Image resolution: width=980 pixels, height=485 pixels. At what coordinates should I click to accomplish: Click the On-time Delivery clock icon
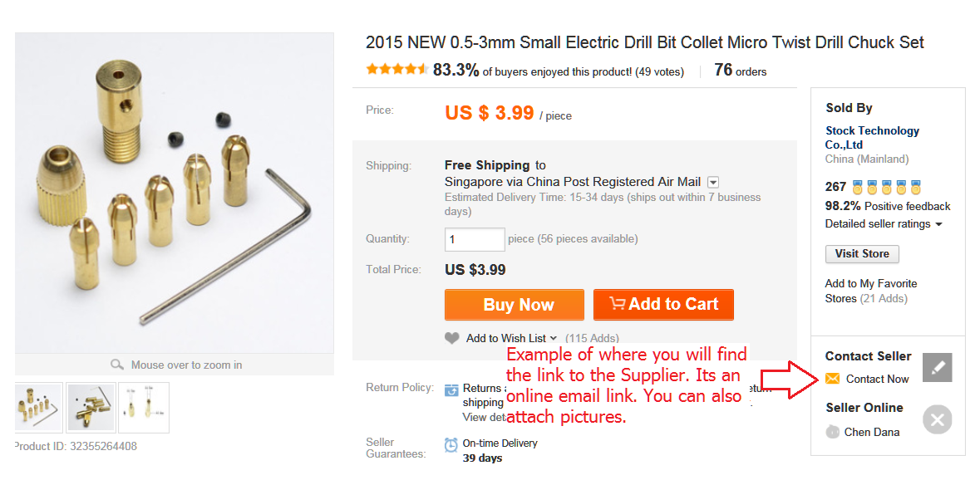[x=451, y=444]
